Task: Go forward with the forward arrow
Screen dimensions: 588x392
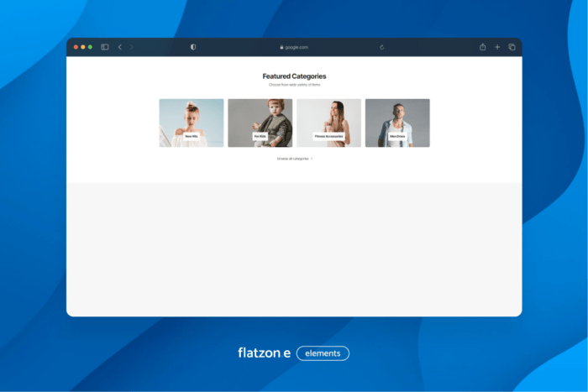Action: [x=131, y=47]
